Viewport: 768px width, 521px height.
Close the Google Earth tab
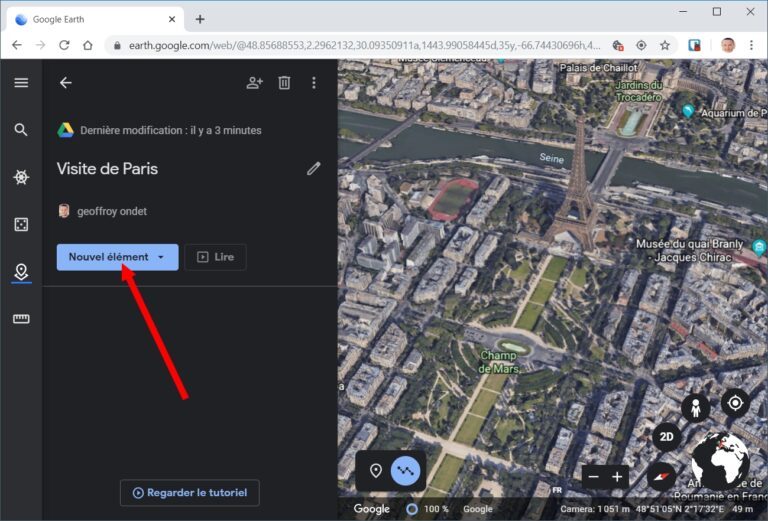172,19
